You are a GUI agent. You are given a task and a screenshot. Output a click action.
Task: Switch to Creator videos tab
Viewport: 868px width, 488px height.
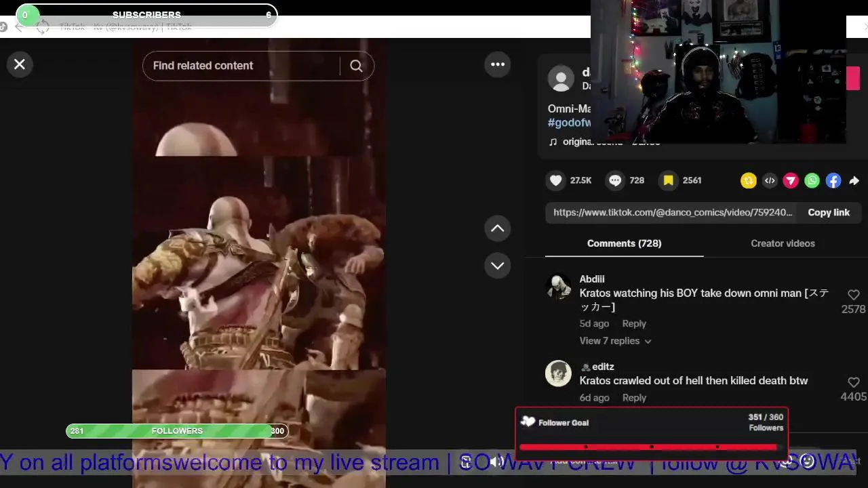point(783,243)
